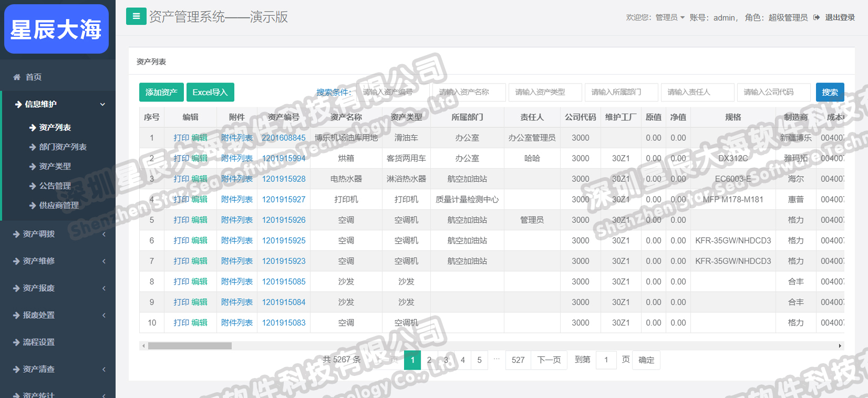Go to page 2 in pagination
The image size is (868, 398).
(x=429, y=360)
